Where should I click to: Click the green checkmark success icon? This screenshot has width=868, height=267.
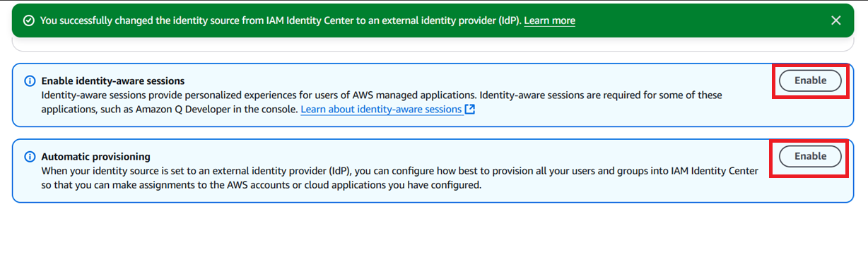click(28, 20)
